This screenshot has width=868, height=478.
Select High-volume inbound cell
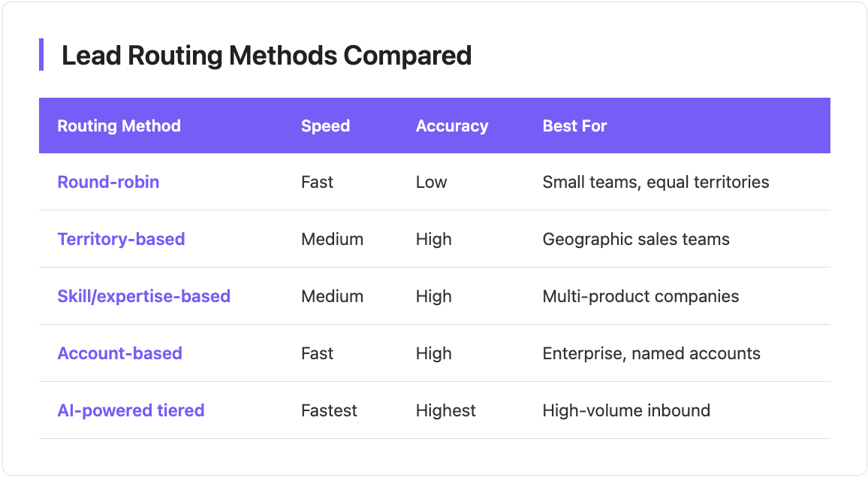[626, 410]
